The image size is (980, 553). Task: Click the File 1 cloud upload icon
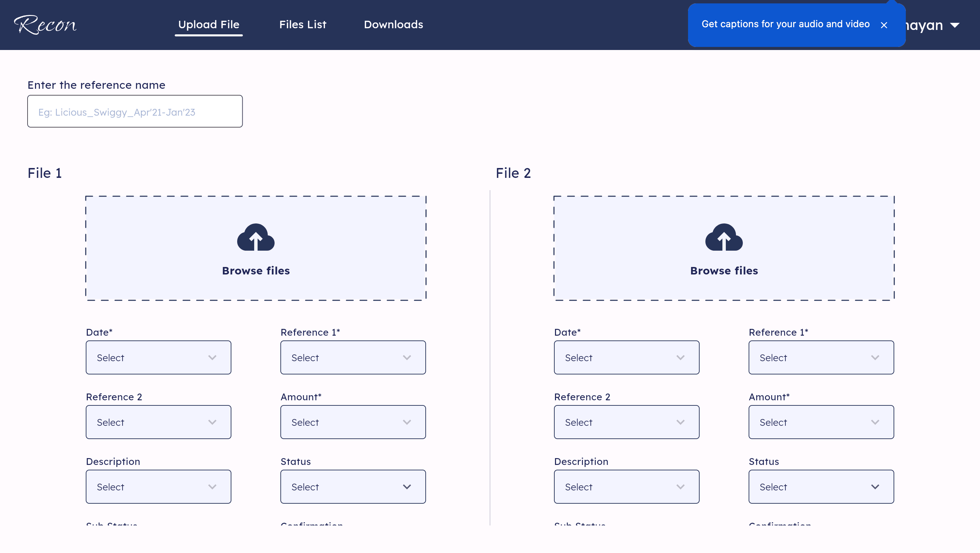click(x=256, y=237)
